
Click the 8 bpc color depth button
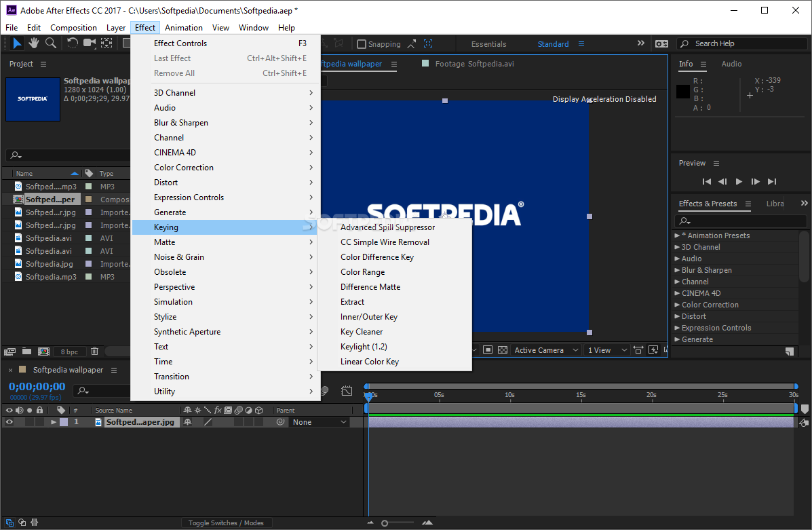pos(69,352)
